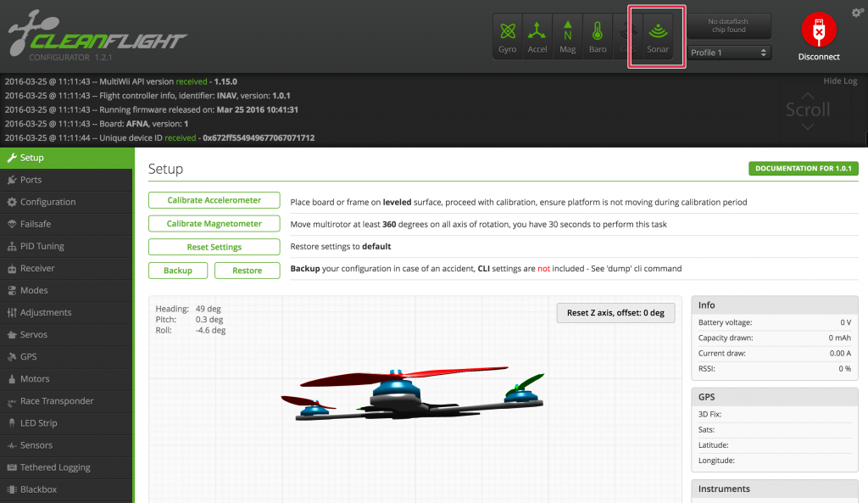Click the Cleanflight Configurator logo
The width and height of the screenshot is (868, 503).
[93, 34]
